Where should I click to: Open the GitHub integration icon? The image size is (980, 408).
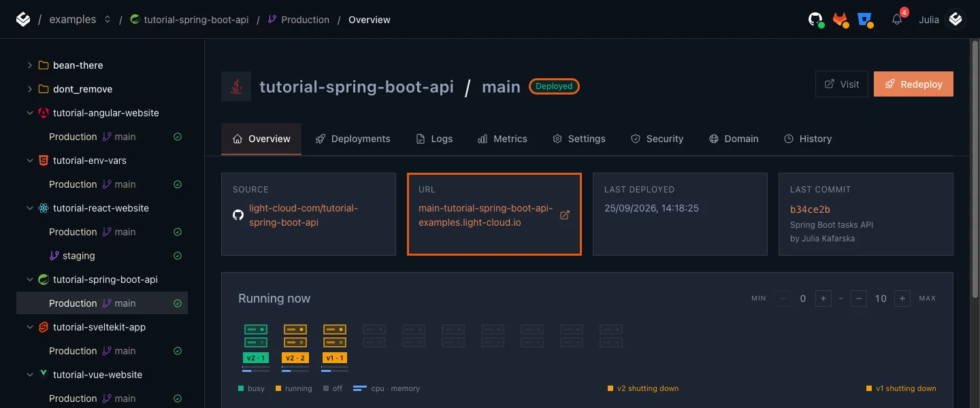pyautogui.click(x=815, y=20)
